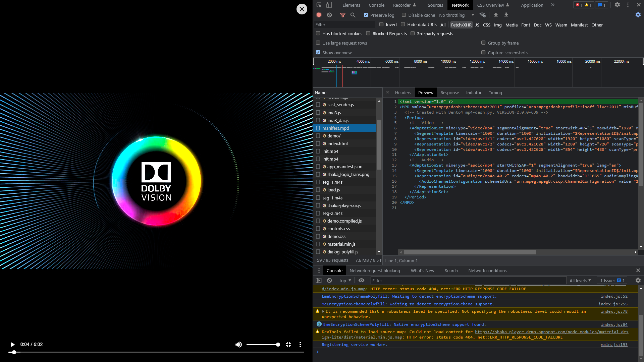Check the Capture screenshots option
The image size is (644, 362).
point(483,53)
